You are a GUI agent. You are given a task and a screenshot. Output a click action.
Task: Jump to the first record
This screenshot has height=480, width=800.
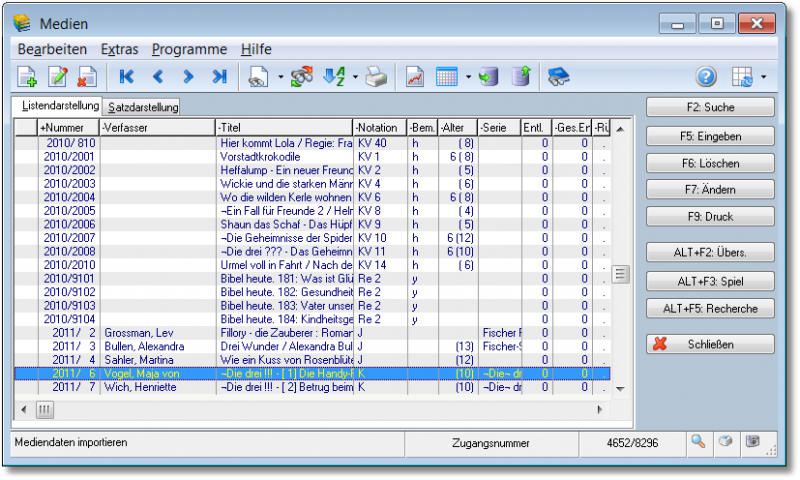coord(126,77)
